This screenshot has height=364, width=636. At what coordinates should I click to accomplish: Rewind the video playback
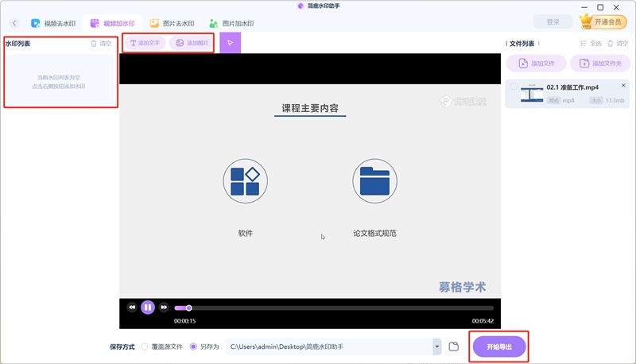click(x=132, y=308)
